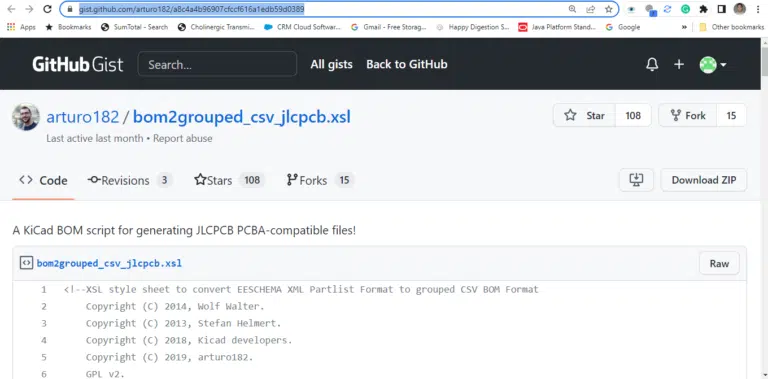
Task: Reload the page with the refresh icon
Action: tap(47, 9)
